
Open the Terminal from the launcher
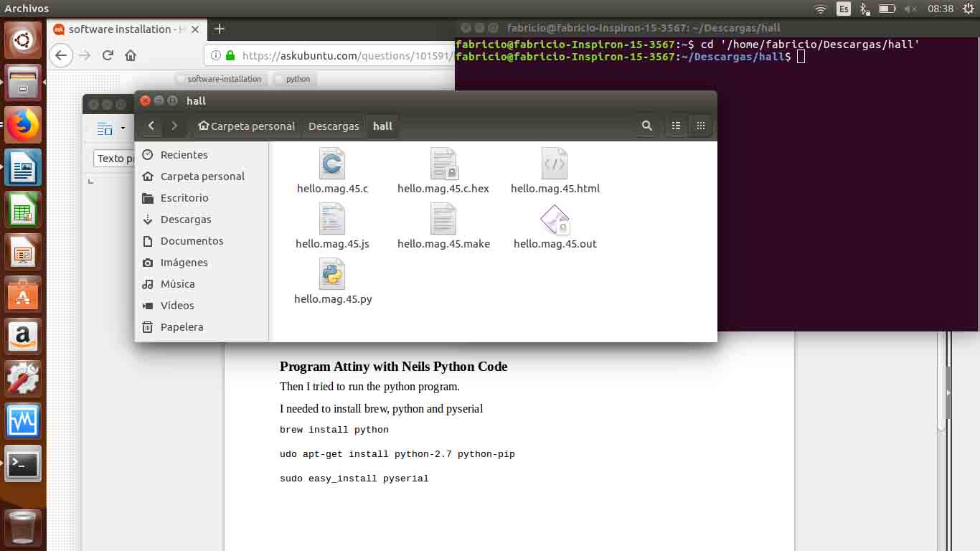pos(23,463)
